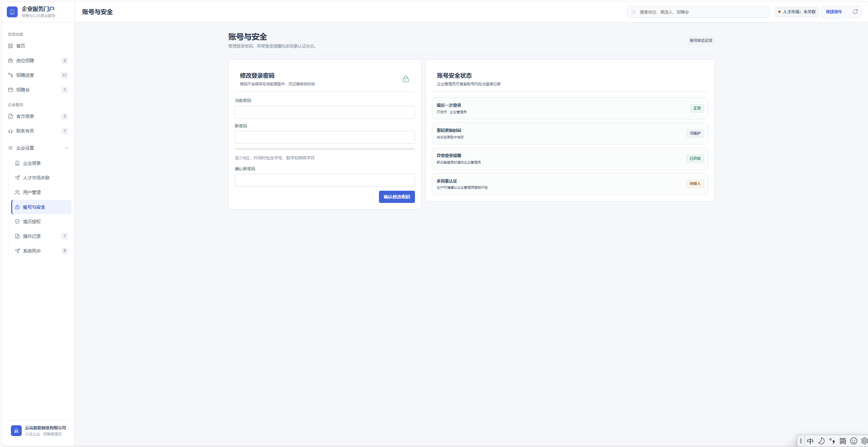This screenshot has width=868, height=447.
Task: Open IME settings gear icon
Action: click(864, 441)
